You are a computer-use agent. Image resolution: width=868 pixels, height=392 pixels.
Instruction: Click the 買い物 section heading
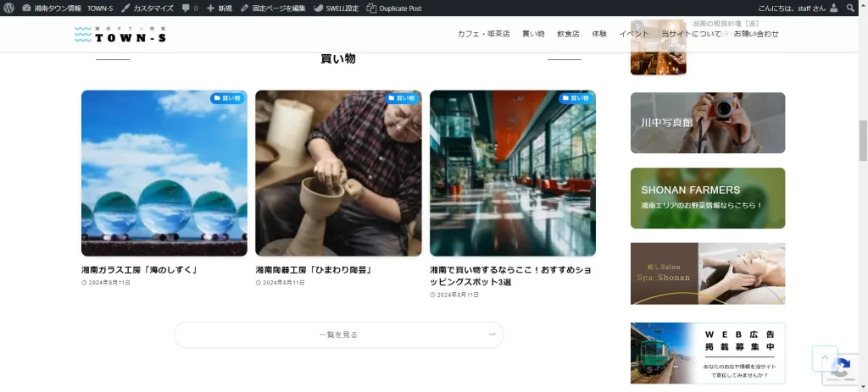(338, 58)
